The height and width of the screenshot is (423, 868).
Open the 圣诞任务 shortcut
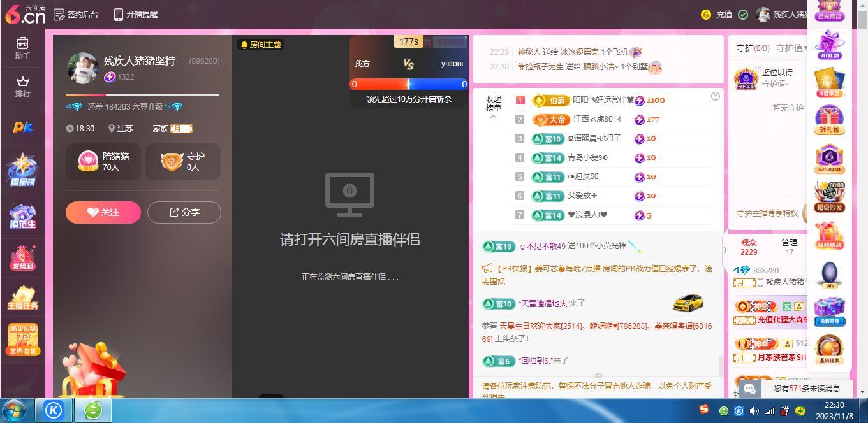click(x=830, y=350)
